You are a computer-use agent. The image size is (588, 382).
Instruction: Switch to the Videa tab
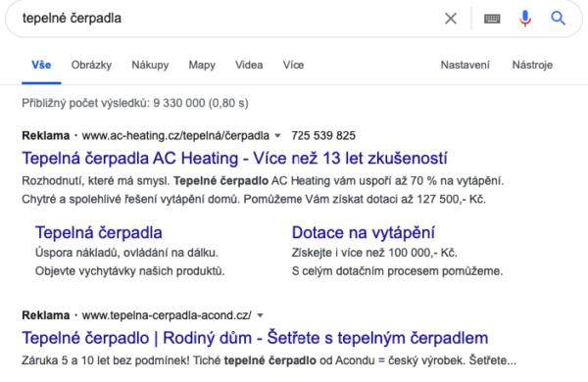coord(249,65)
